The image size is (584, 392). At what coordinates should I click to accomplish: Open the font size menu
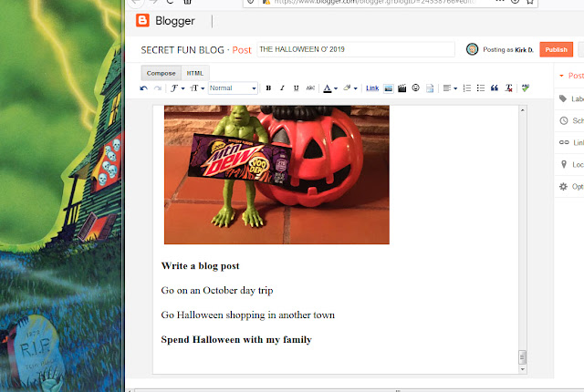(197, 88)
